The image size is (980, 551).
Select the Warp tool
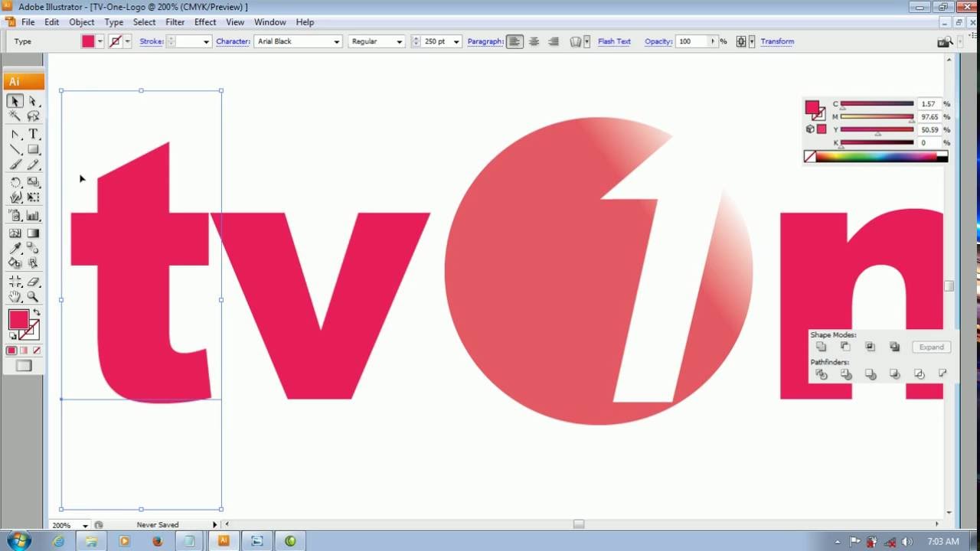[15, 197]
